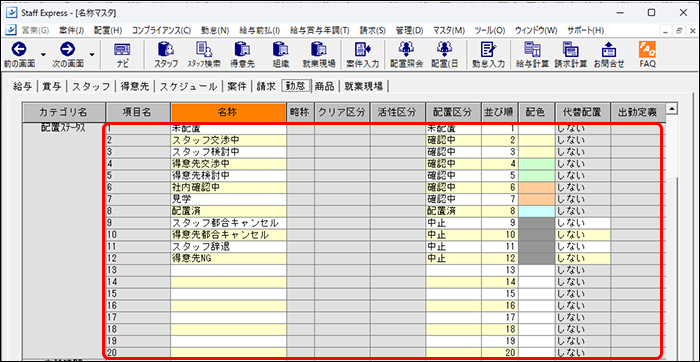Switch to the スタッフ tab
Screen dimensions: 700x362
[91, 87]
